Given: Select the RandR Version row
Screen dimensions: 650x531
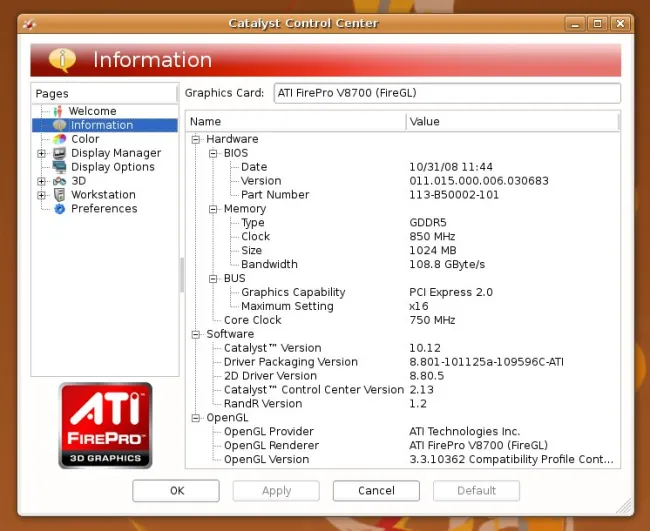Looking at the screenshot, I should coord(402,404).
